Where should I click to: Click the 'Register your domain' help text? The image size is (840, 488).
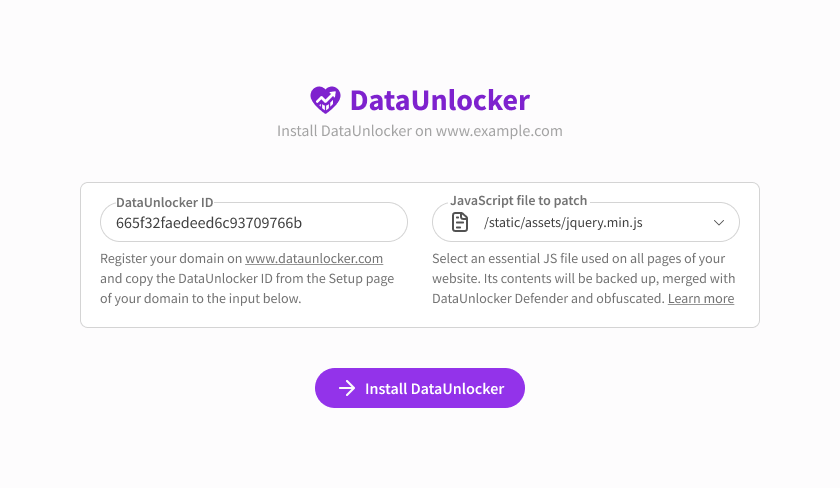click(x=171, y=258)
